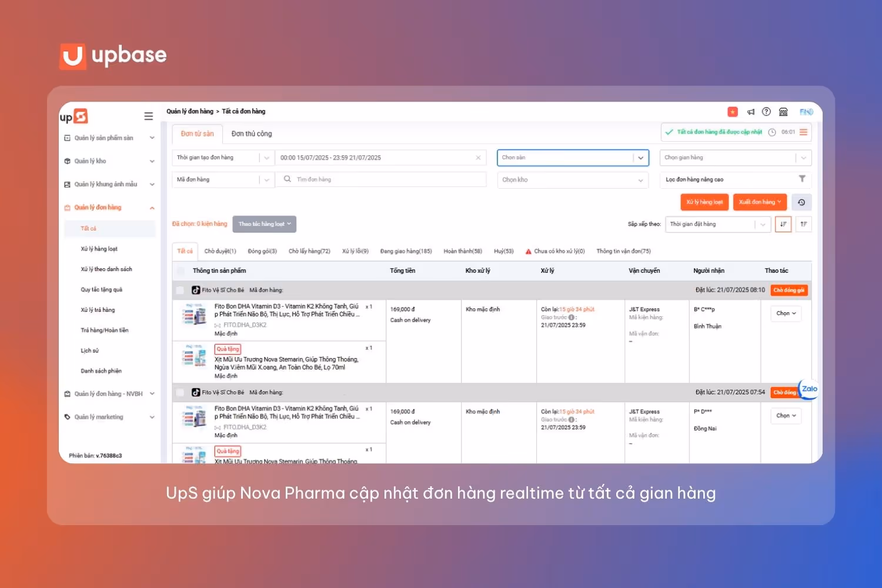Clear the date range with the X icon

(x=478, y=158)
